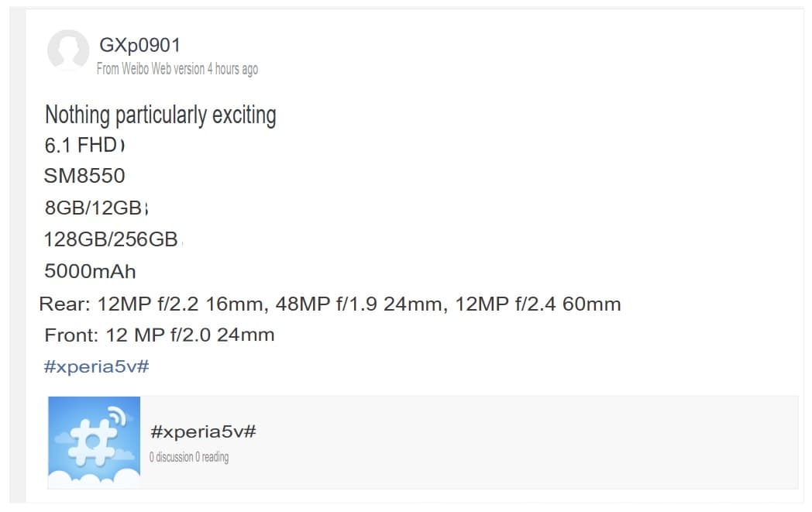Click the "5000mAh" battery line
This screenshot has height=512, width=812.
90,271
